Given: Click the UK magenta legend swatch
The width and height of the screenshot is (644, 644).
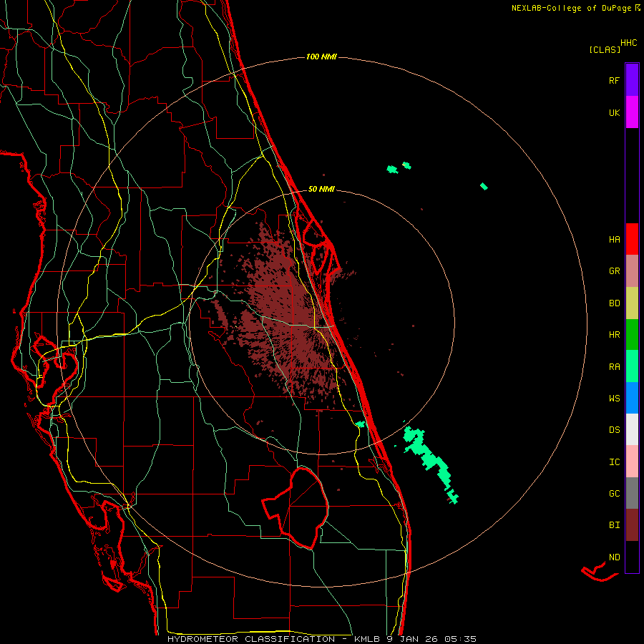Looking at the screenshot, I should (x=632, y=112).
